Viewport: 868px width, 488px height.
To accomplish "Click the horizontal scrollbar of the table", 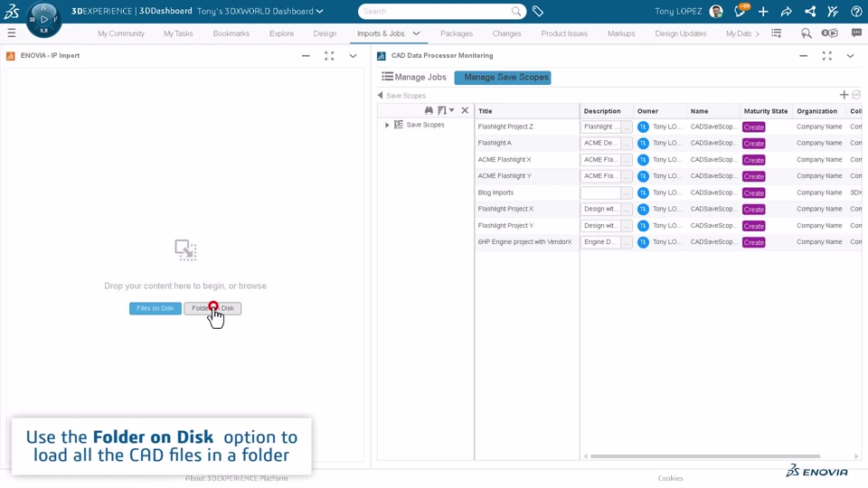I will coord(704,456).
